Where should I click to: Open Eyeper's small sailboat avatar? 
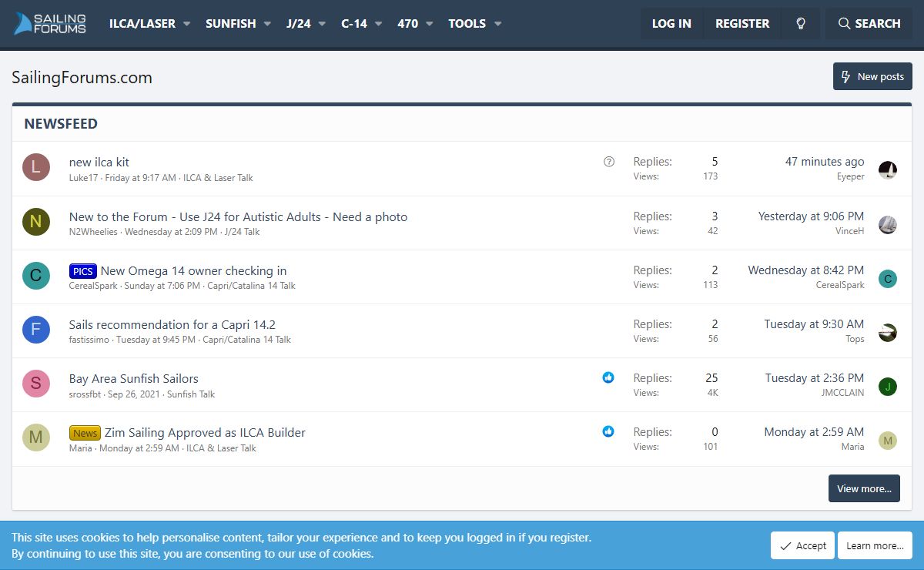click(888, 170)
